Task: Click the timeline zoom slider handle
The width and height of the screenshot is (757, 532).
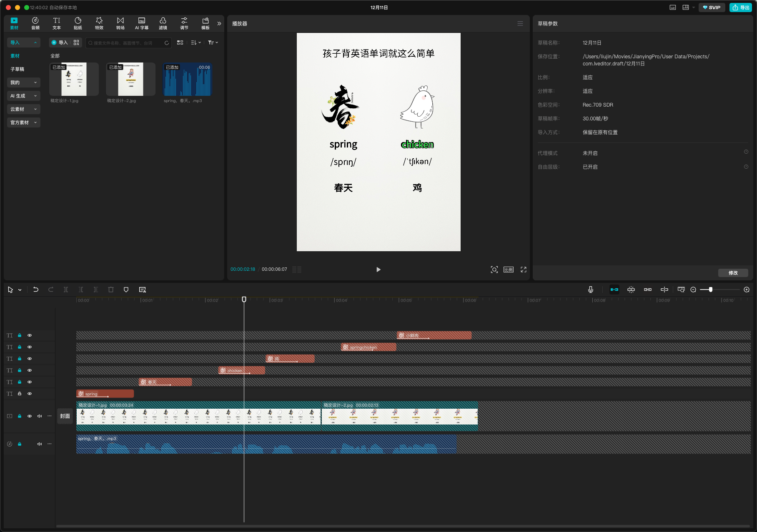Action: coord(711,290)
